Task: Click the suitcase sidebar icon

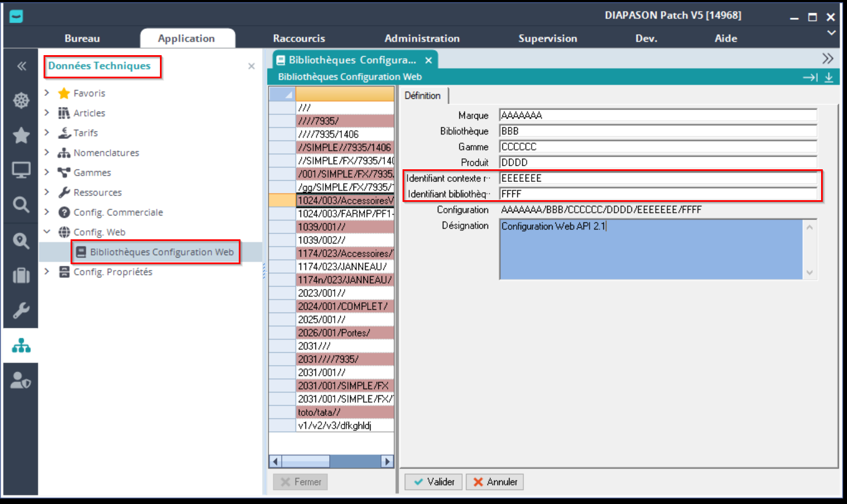Action: (21, 275)
